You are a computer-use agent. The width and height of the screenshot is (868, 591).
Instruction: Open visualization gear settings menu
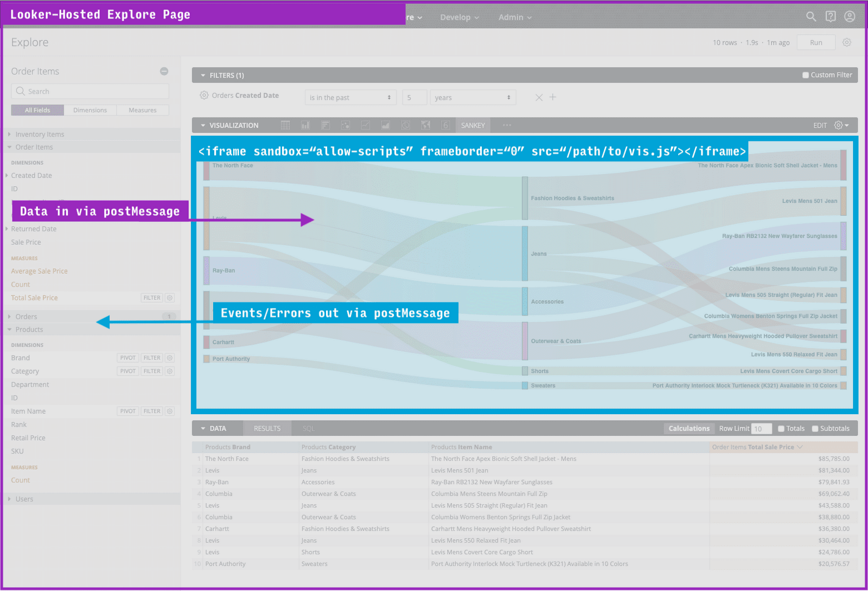[x=841, y=125]
